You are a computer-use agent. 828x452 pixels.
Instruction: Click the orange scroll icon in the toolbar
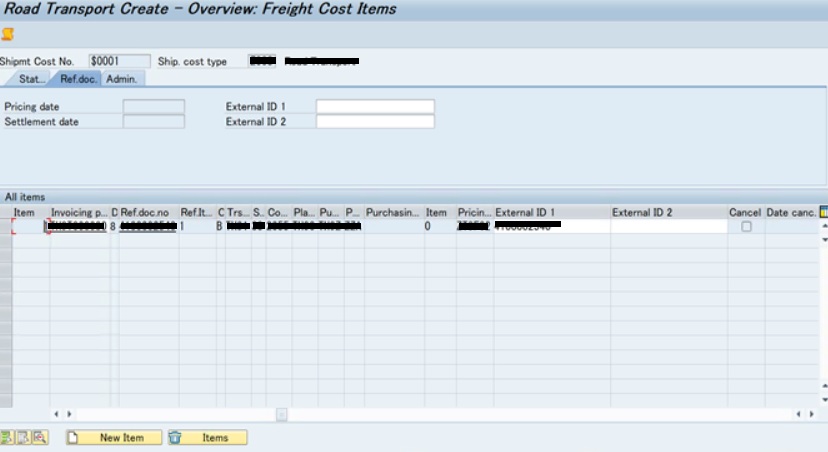pos(8,34)
